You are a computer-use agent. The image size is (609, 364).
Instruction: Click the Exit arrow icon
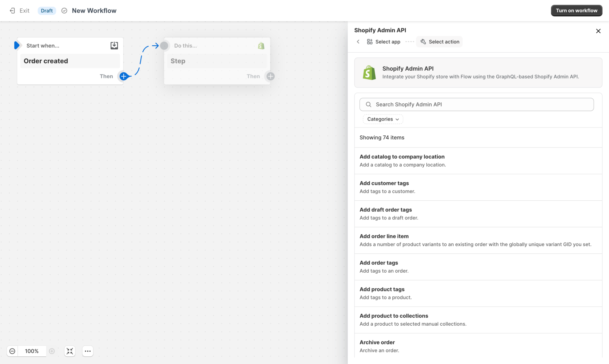(12, 10)
